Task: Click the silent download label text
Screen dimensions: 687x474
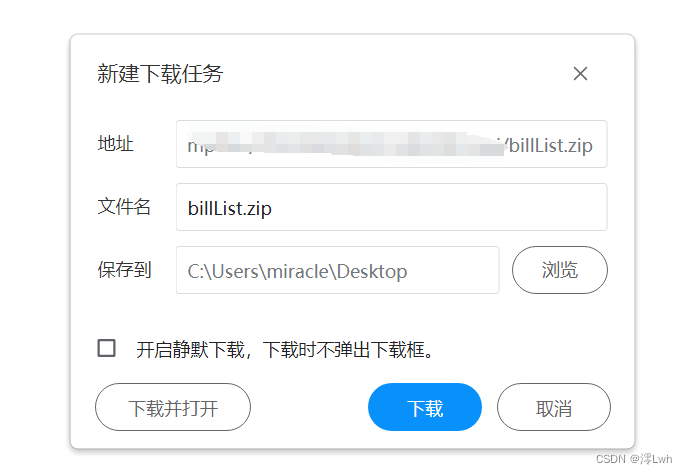Action: pos(285,350)
